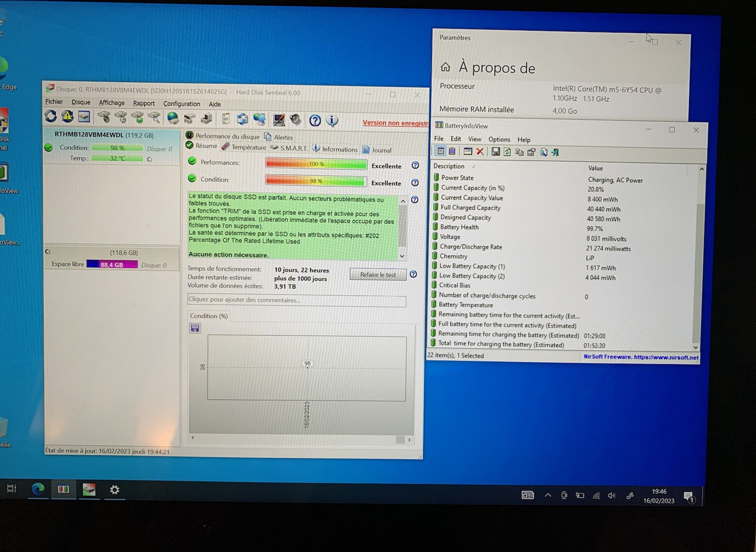The image size is (756, 552).
Task: Switch to the Température tab
Action: [x=244, y=147]
